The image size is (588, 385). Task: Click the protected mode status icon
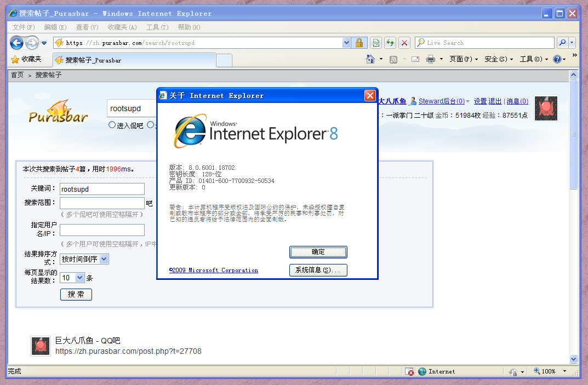(x=513, y=371)
